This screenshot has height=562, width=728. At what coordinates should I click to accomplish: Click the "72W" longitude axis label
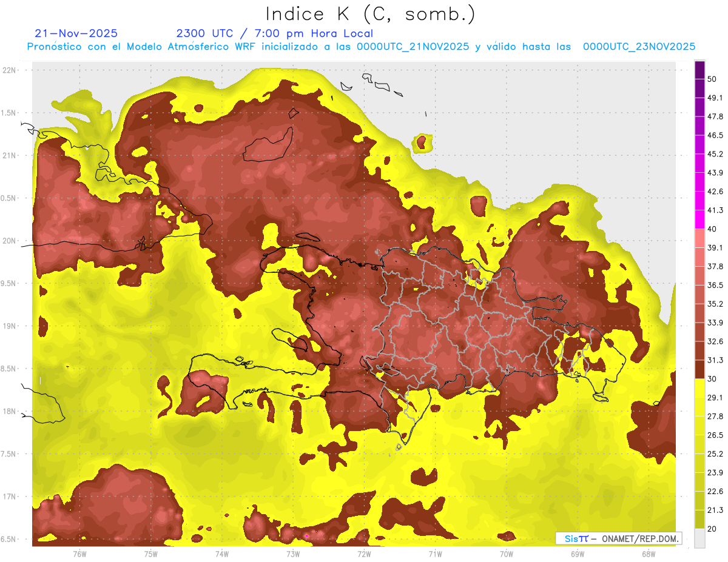pyautogui.click(x=364, y=554)
